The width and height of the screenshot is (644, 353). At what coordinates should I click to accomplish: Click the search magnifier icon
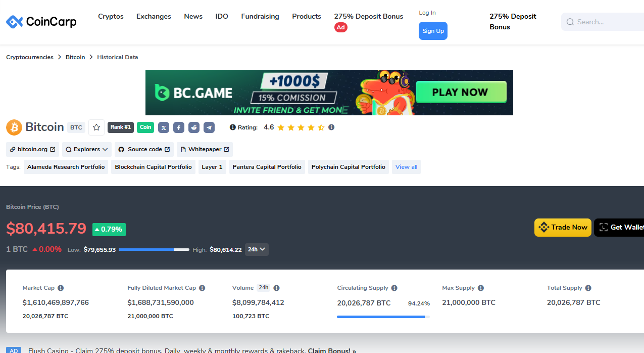tap(570, 22)
